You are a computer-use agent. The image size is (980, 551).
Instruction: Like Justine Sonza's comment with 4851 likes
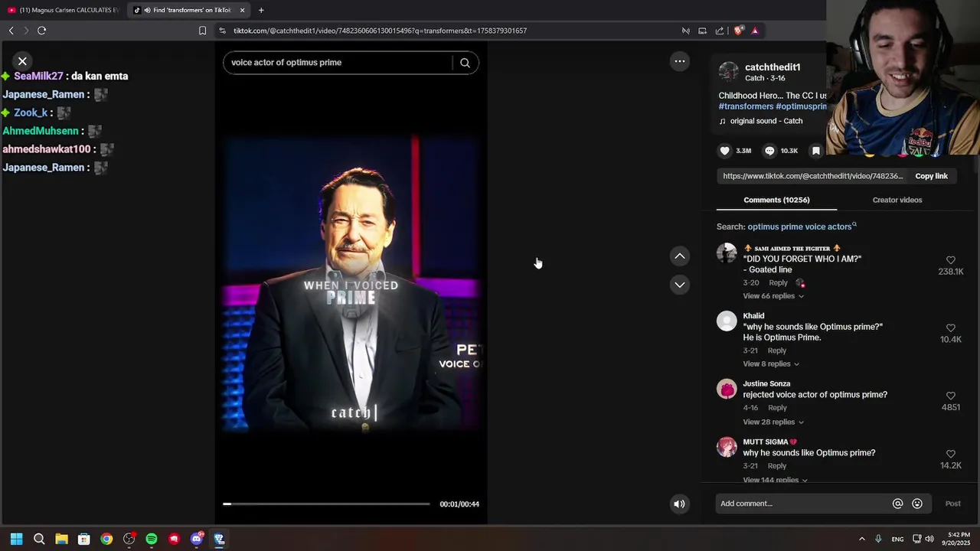[951, 396]
